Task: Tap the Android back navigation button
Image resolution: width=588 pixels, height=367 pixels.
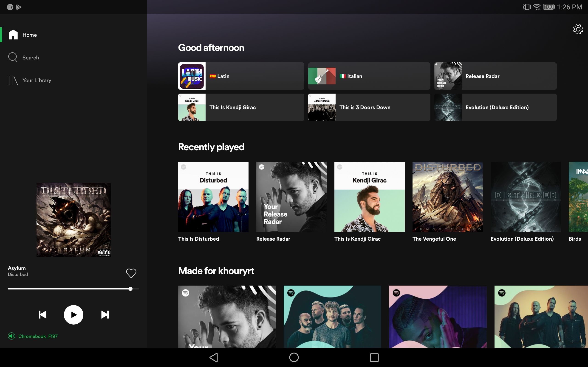Action: (x=213, y=357)
